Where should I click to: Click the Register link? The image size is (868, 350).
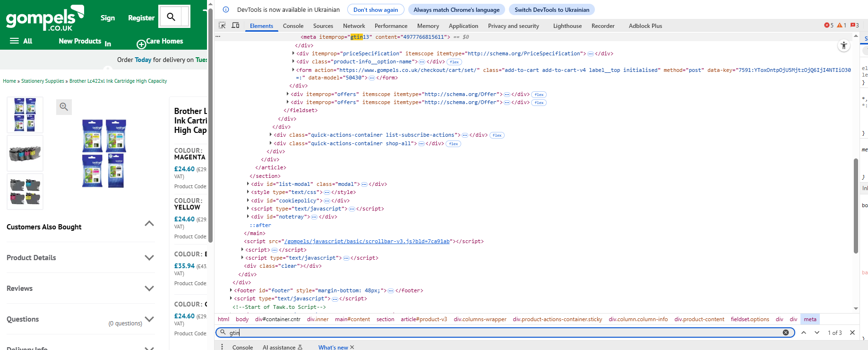pos(141,18)
